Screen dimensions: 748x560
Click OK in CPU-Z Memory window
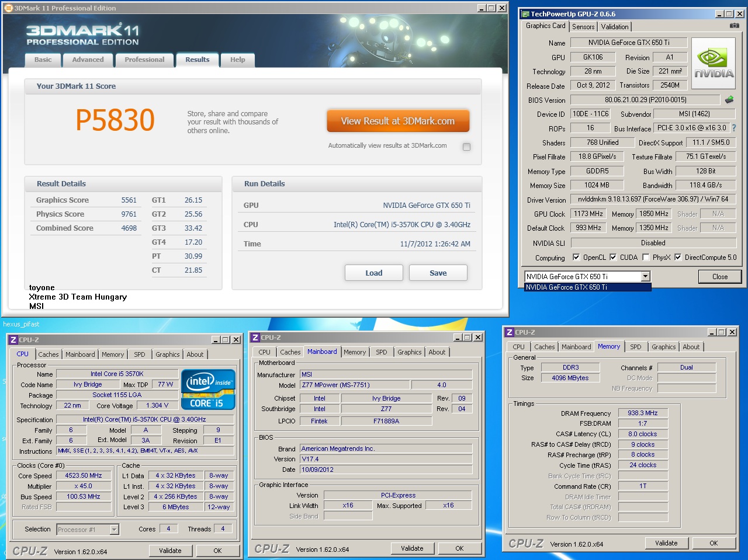point(714,543)
